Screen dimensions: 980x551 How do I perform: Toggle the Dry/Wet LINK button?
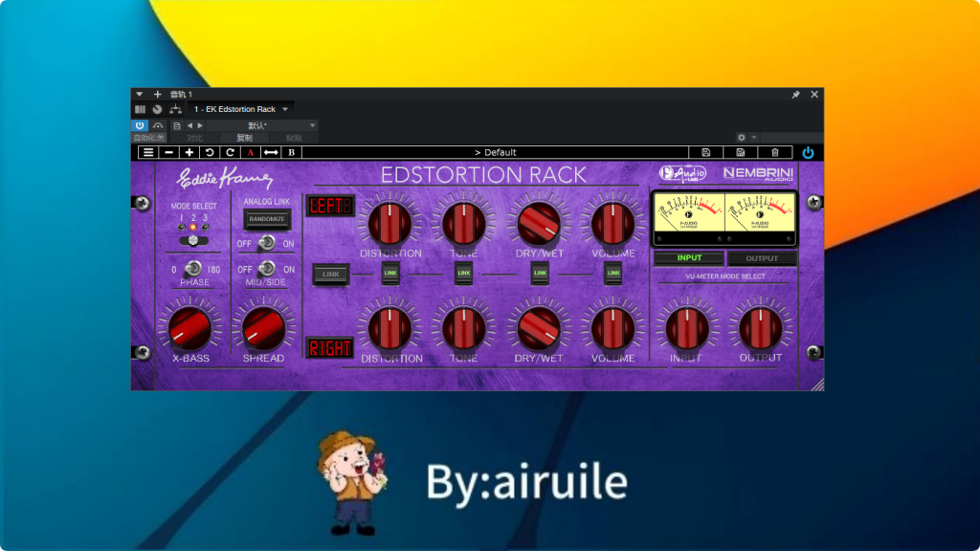[x=540, y=273]
